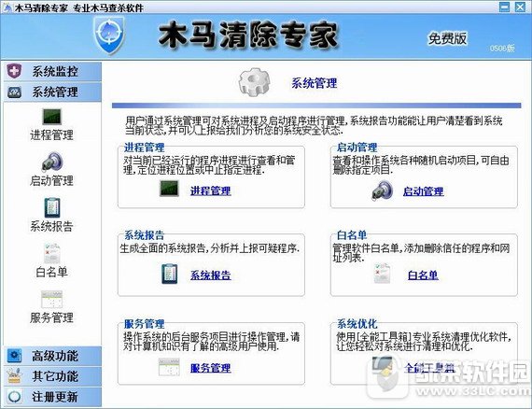The width and height of the screenshot is (532, 409).
Task: Click the 其它功能 toolbox icon
Action: pos(14,376)
